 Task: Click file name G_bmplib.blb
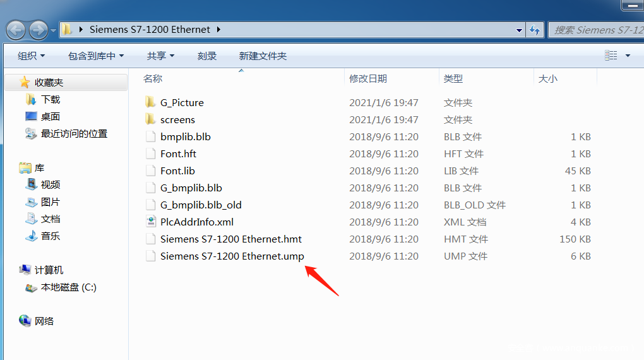(x=191, y=188)
